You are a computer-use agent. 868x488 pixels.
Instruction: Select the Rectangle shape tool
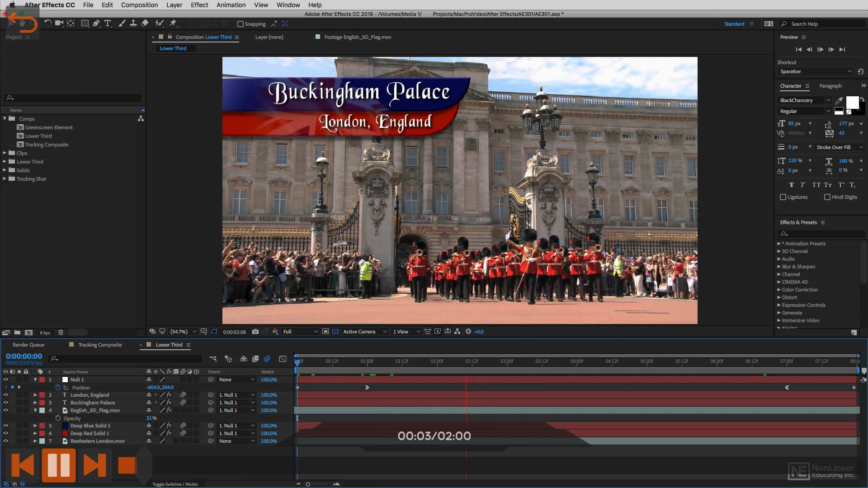click(x=85, y=23)
